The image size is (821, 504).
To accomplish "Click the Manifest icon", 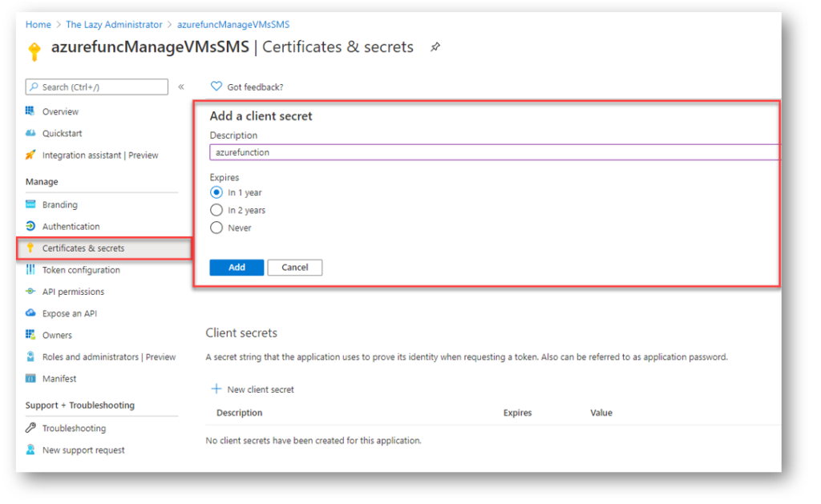I will pyautogui.click(x=30, y=378).
